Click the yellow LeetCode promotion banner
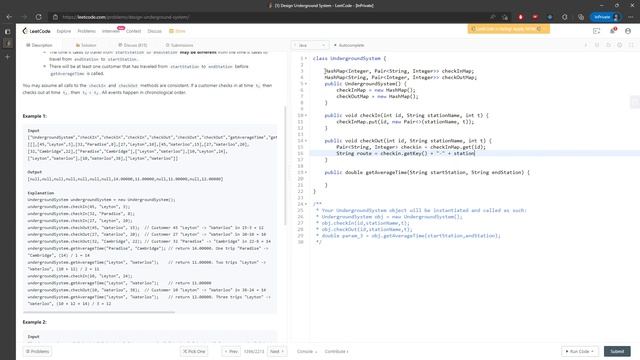640x360 pixels. pyautogui.click(x=509, y=29)
